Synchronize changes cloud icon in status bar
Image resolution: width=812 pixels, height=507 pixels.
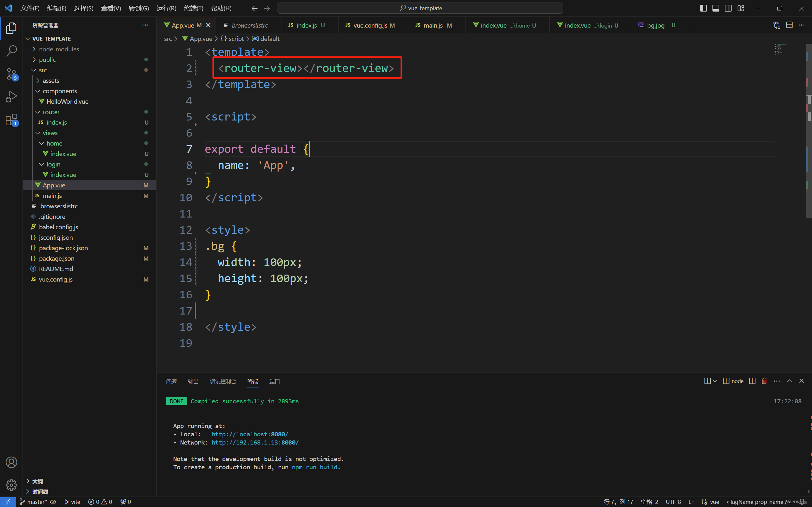click(53, 502)
